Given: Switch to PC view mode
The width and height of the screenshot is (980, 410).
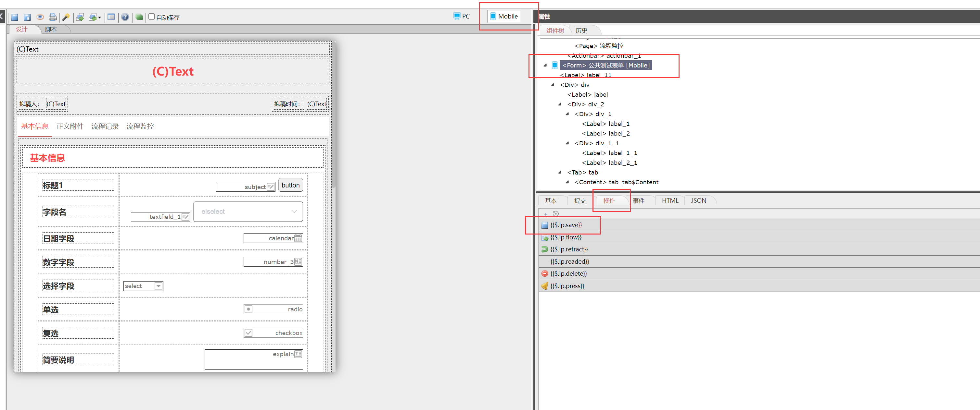Looking at the screenshot, I should (x=462, y=16).
